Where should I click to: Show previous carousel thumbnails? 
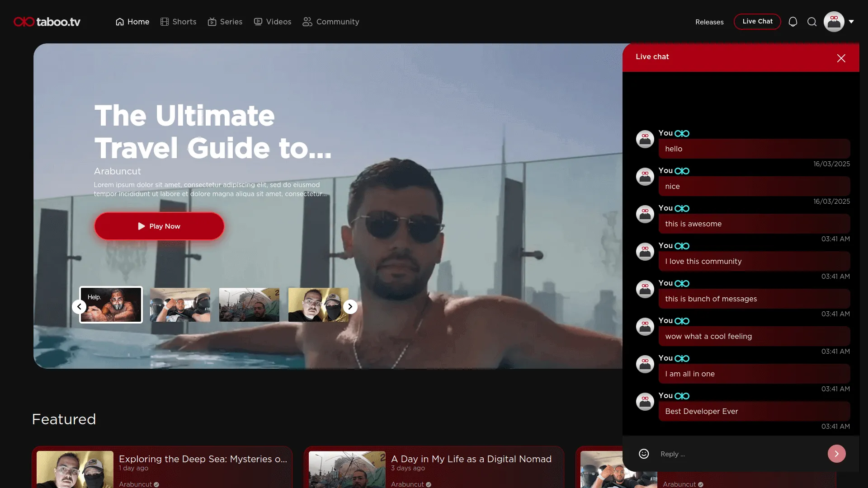pyautogui.click(x=79, y=306)
